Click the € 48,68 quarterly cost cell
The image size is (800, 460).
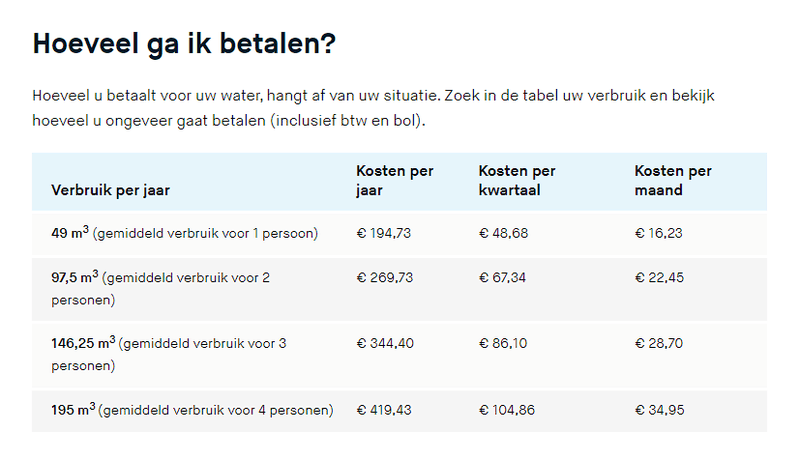(x=504, y=233)
